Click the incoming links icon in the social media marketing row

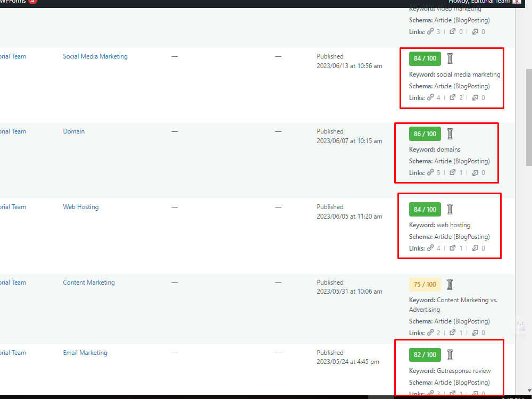point(475,98)
